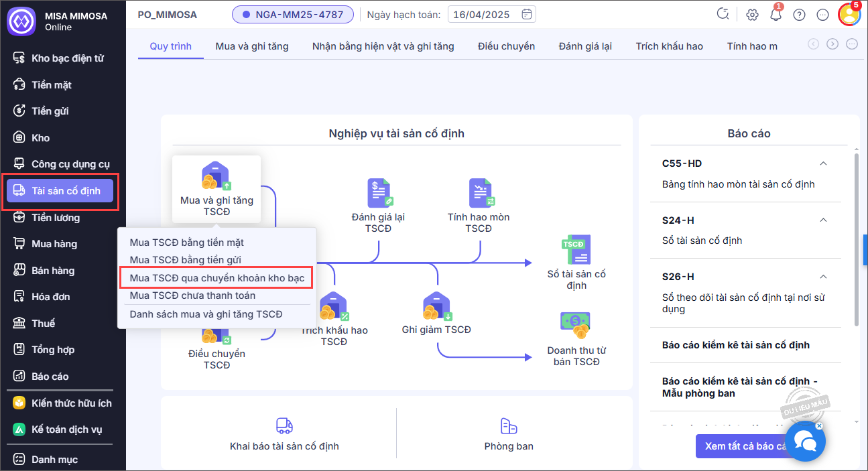Open Báo cáo kiểm kê tài sản cố định
This screenshot has height=471, width=868.
[736, 345]
